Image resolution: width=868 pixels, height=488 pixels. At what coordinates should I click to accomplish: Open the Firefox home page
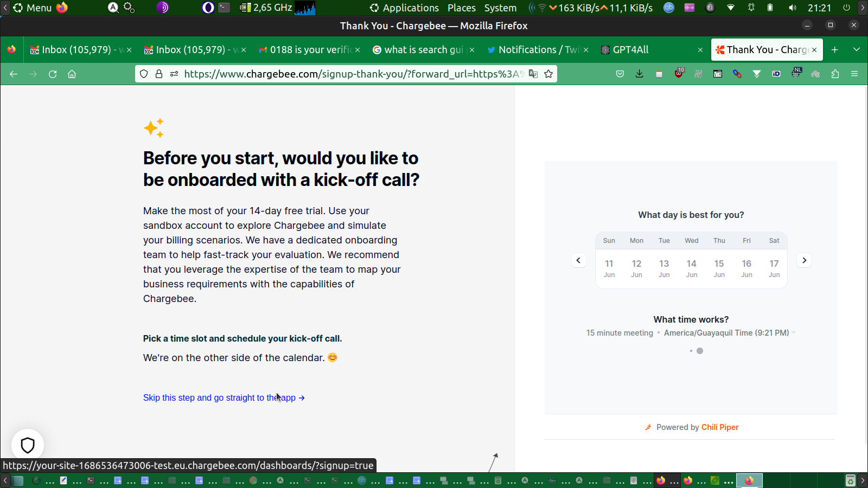72,74
